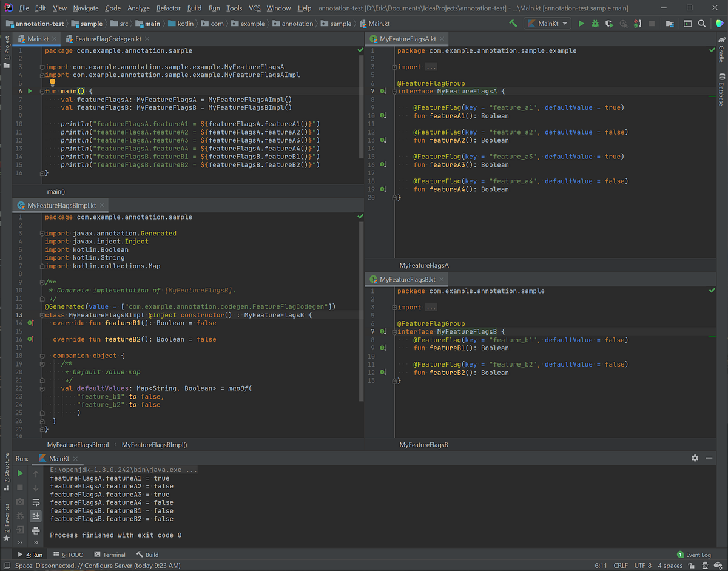Click the green Debug bug icon
The height and width of the screenshot is (571, 728).
click(595, 24)
